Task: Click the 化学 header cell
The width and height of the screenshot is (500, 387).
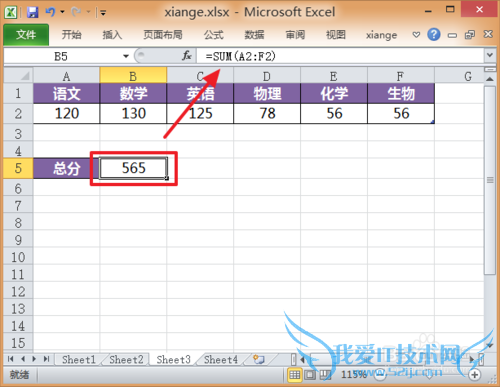Action: 334,93
